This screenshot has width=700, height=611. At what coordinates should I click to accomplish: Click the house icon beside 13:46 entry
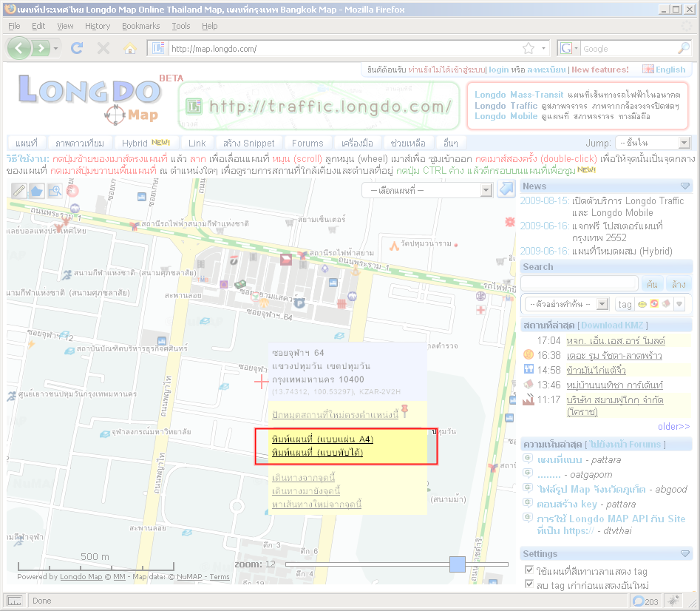[529, 384]
